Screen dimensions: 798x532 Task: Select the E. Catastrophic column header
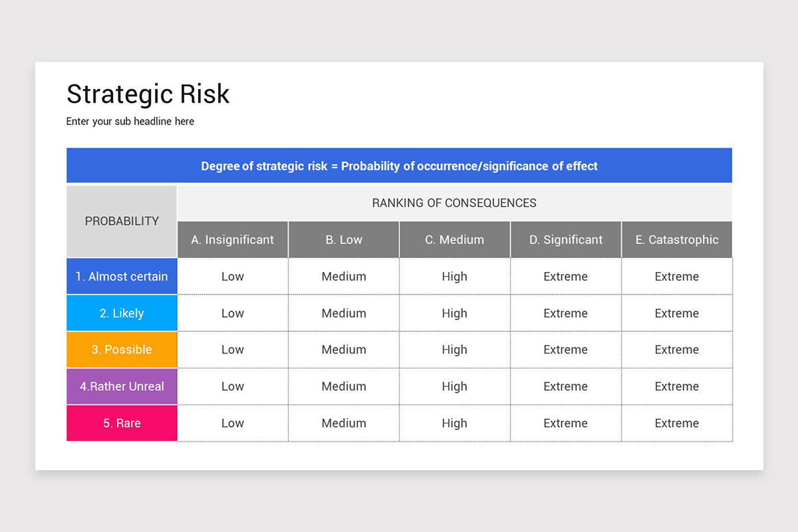coord(676,239)
